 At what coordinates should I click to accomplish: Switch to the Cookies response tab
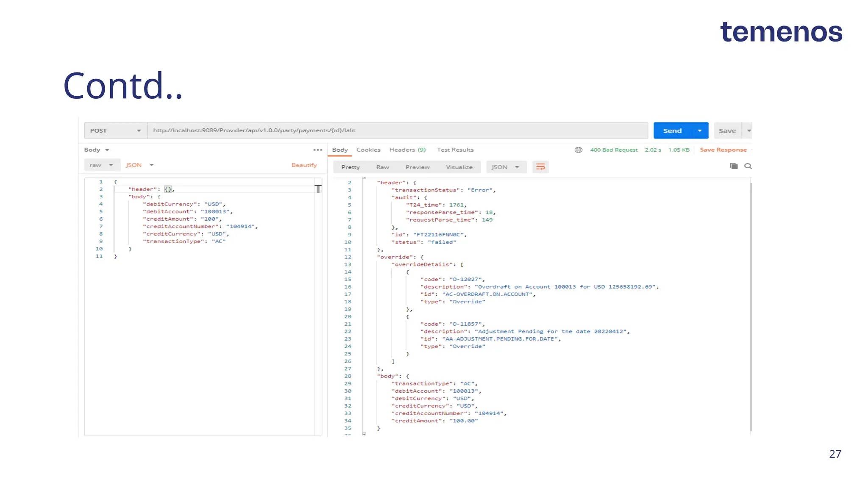click(x=368, y=150)
